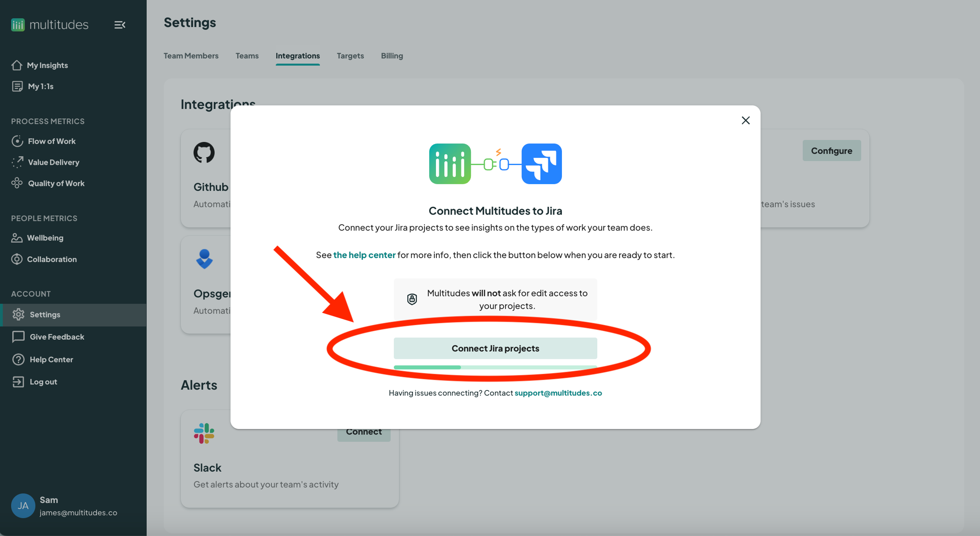Viewport: 980px width, 536px height.
Task: Click the Connect Jira projects button
Action: 495,348
